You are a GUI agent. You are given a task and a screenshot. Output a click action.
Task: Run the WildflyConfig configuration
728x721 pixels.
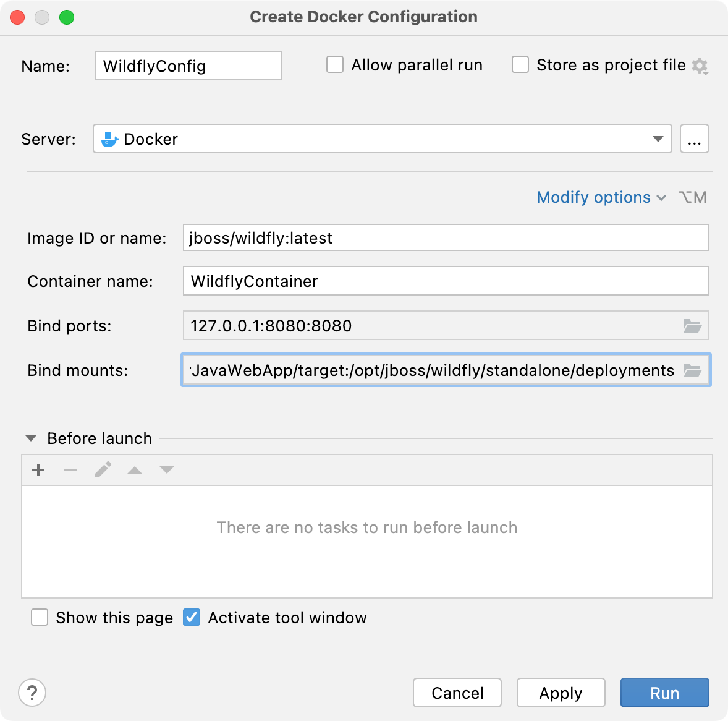point(664,693)
